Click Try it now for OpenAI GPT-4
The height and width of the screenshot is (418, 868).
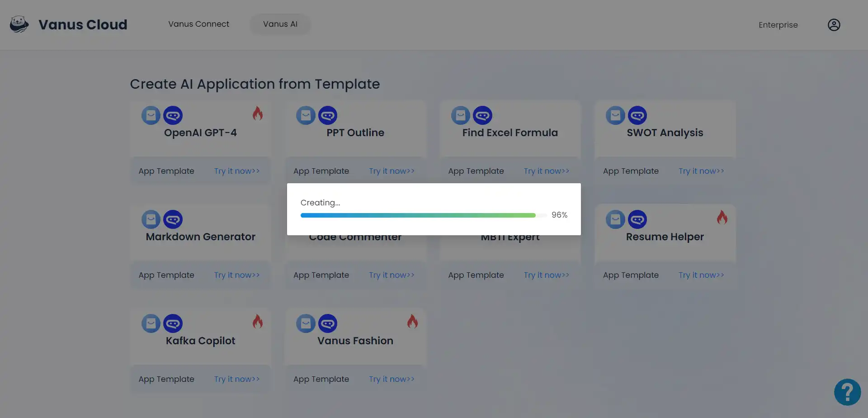[x=237, y=171]
